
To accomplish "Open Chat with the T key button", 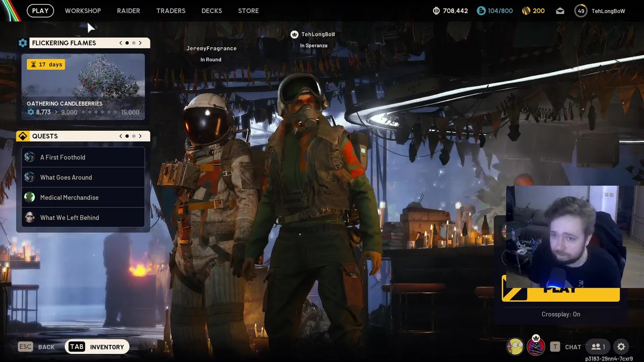I will coord(566,347).
